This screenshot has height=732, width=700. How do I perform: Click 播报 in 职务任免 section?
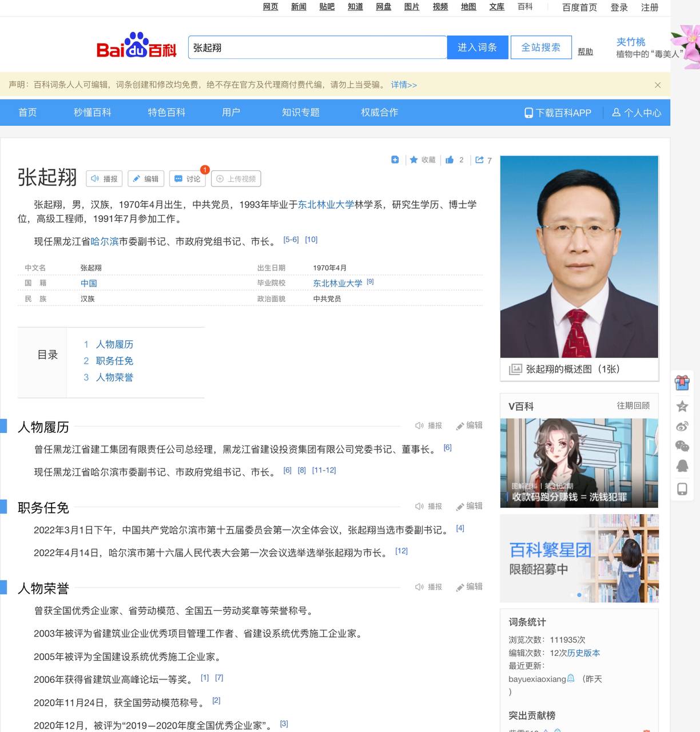[429, 506]
